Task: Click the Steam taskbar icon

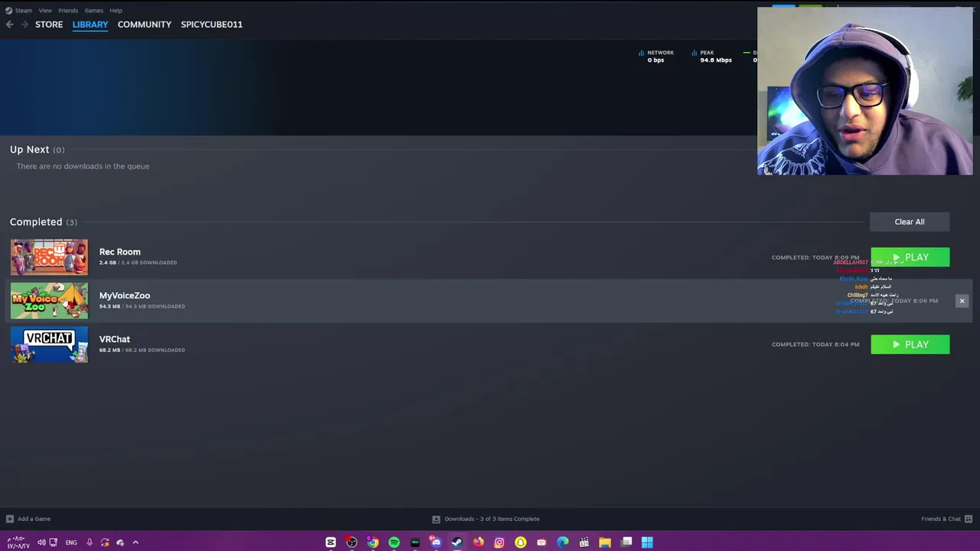Action: pos(457,543)
